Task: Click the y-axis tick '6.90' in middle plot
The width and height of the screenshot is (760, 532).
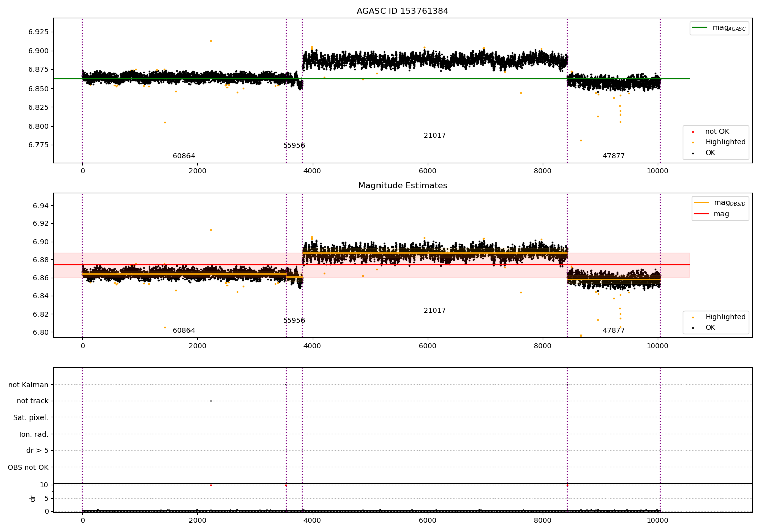Action: pyautogui.click(x=41, y=242)
